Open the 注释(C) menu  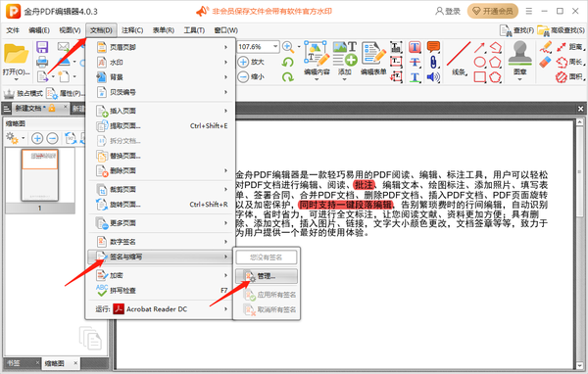pos(132,30)
